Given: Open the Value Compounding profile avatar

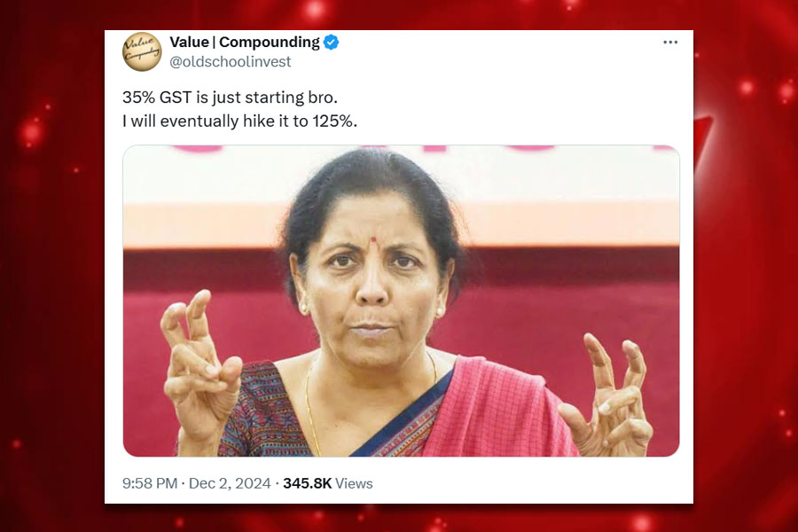Looking at the screenshot, I should (x=142, y=51).
